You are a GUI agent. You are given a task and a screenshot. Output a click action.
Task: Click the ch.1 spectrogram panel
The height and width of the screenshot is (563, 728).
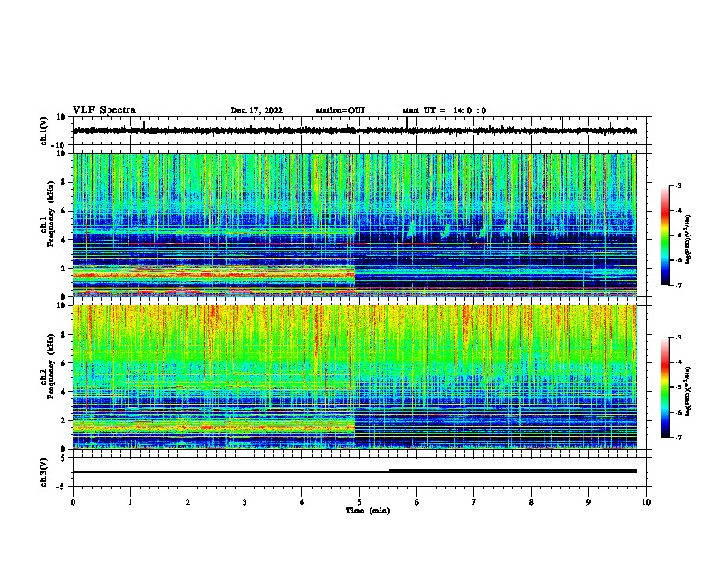coord(354,224)
